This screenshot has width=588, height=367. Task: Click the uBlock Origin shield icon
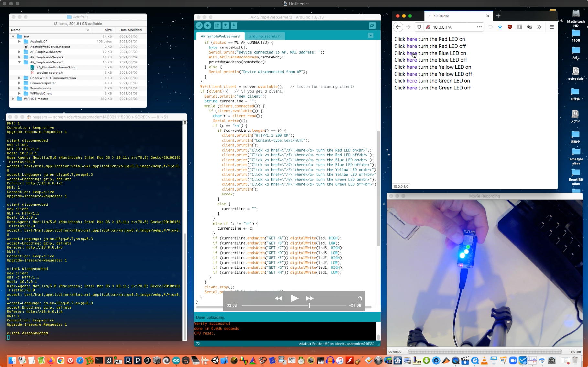tap(510, 27)
